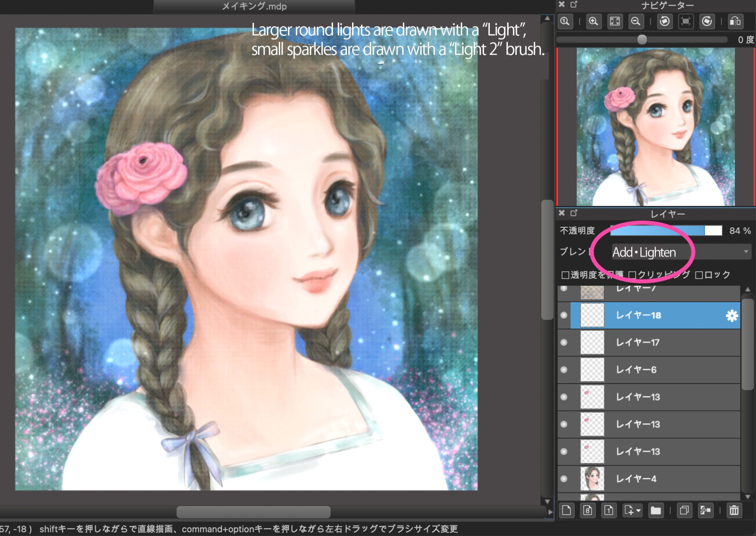Click the reset canvas rotation icon
This screenshot has width=756, height=536.
685,21
